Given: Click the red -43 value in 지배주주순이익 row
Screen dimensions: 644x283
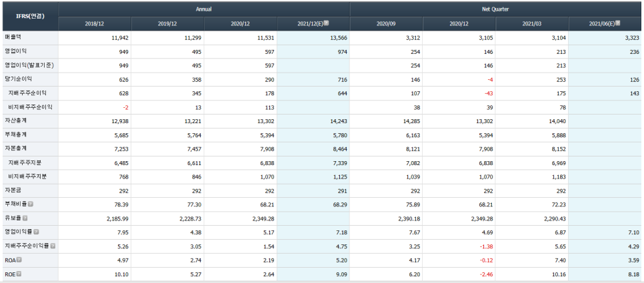Looking at the screenshot, I should coord(488,93).
